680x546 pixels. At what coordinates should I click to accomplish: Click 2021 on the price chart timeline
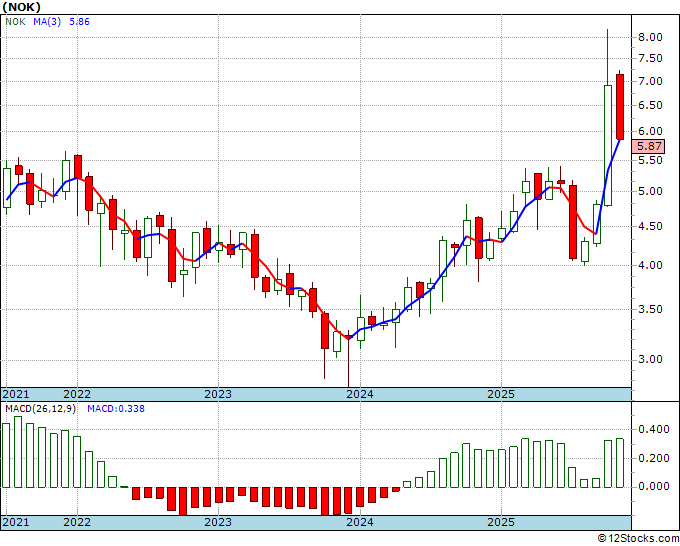click(16, 394)
